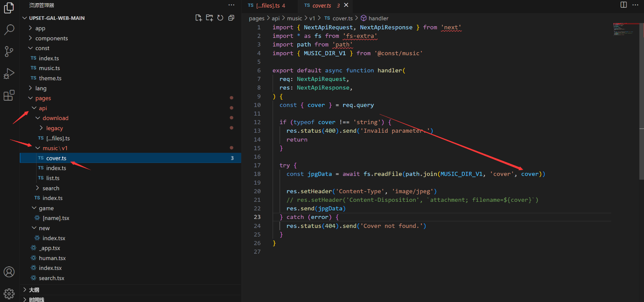Collapse all folders in explorer
Image resolution: width=644 pixels, height=302 pixels.
pyautogui.click(x=231, y=18)
